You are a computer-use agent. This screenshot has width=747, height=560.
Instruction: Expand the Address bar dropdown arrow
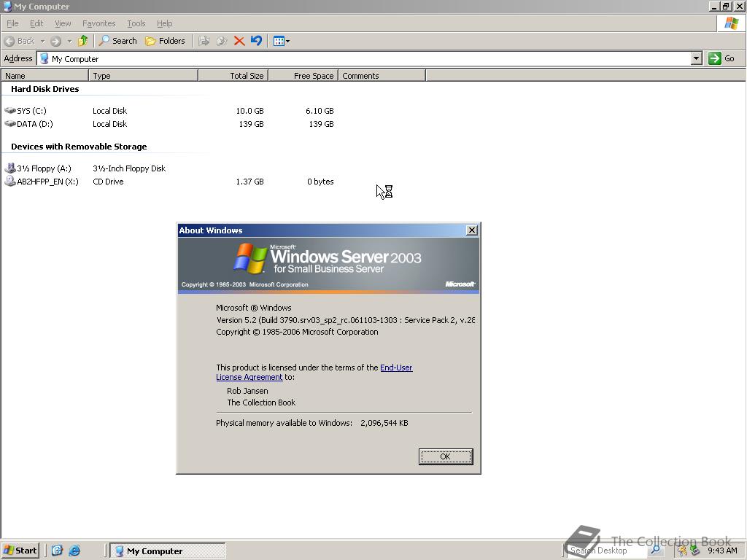[x=697, y=58]
